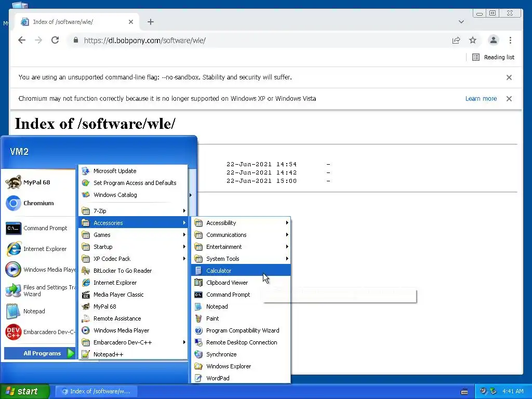Open Internet Explorer in the Start menu's left column
The width and height of the screenshot is (532, 399).
coord(38,249)
